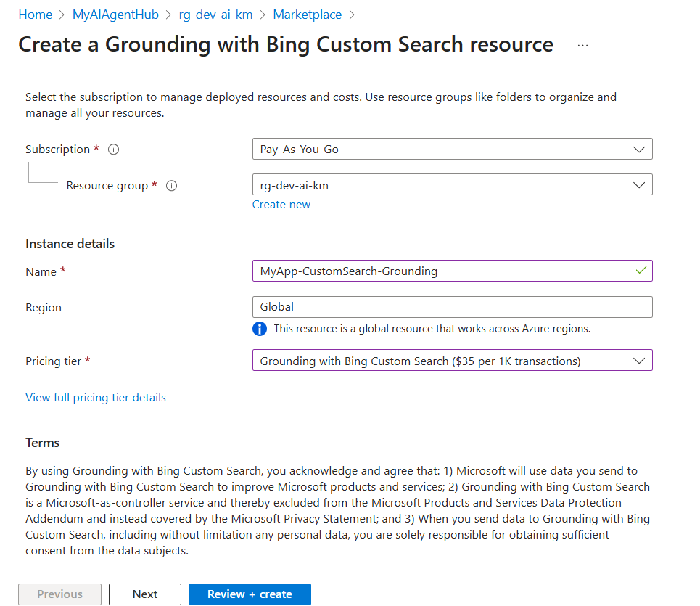Click the Create new resource group link
The height and width of the screenshot is (606, 700).
pos(281,205)
